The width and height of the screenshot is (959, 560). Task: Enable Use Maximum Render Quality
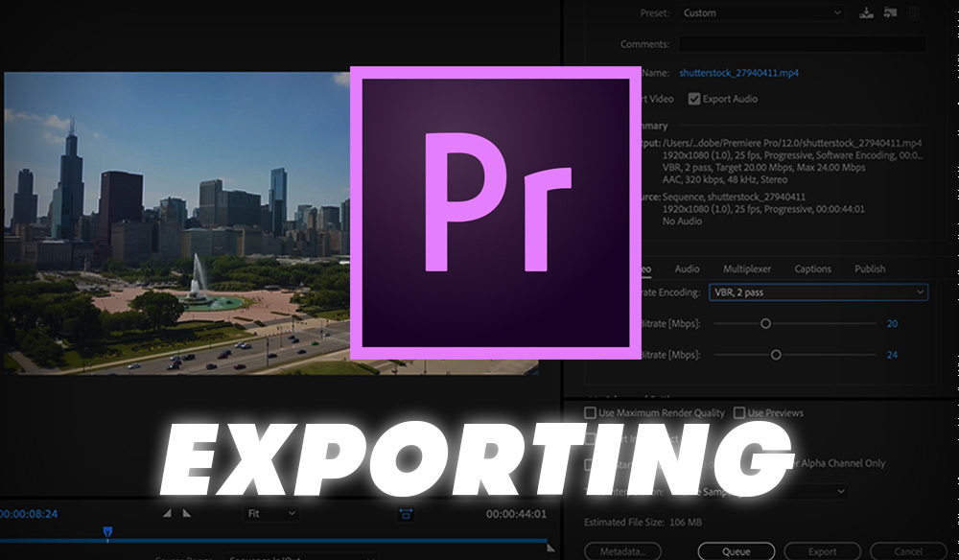tap(590, 413)
